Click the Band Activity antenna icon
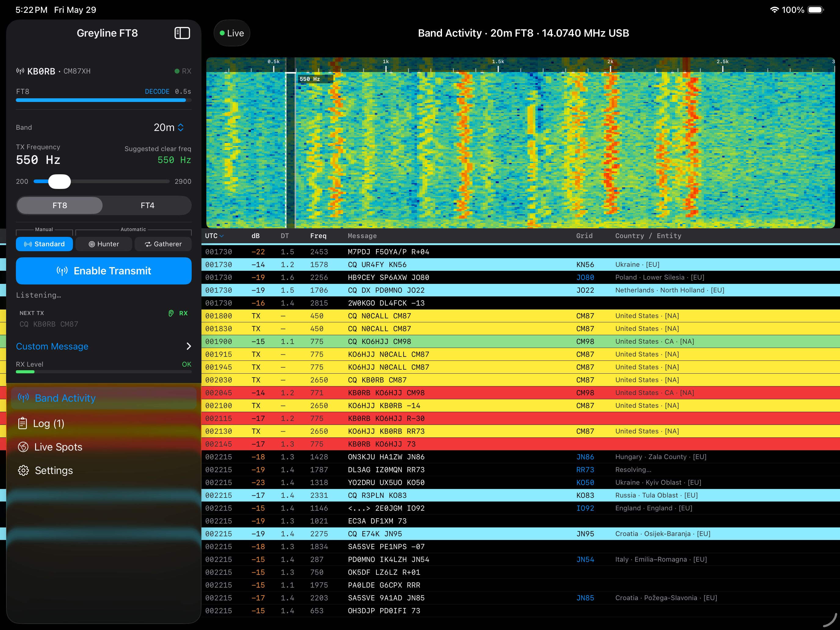 24,398
